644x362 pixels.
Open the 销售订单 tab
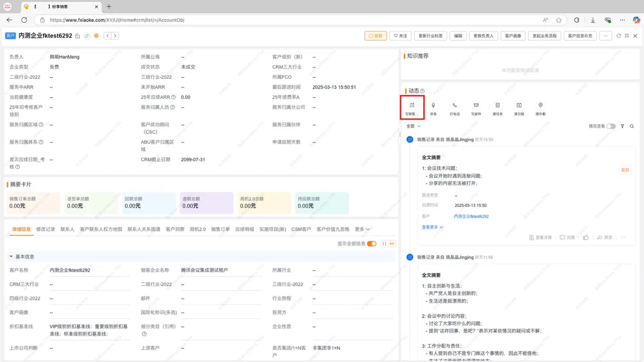[x=220, y=229]
